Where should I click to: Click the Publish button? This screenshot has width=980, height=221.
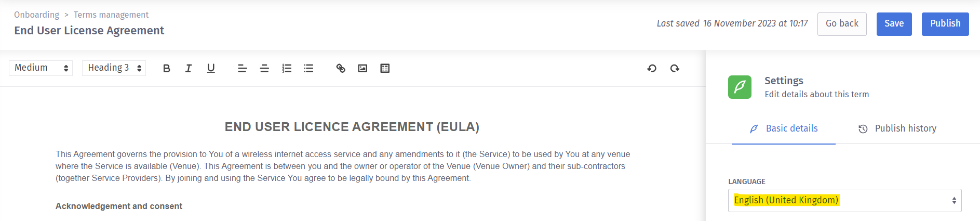[945, 24]
